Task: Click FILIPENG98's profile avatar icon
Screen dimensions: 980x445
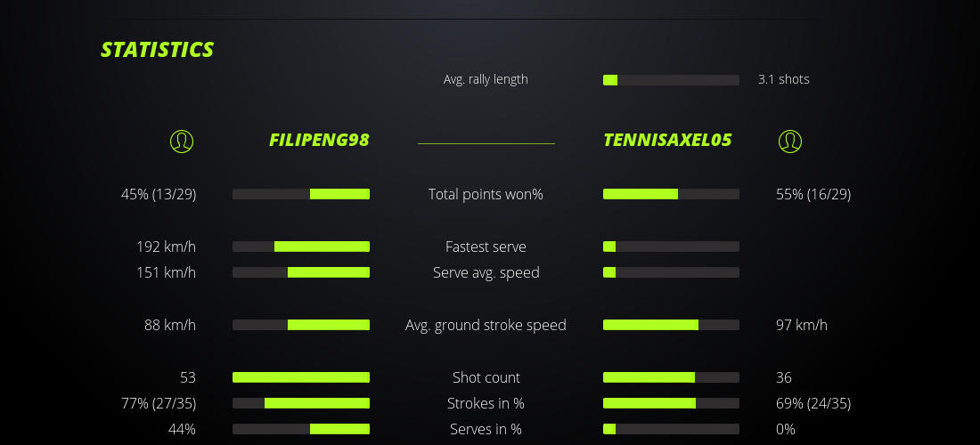Action: click(182, 141)
